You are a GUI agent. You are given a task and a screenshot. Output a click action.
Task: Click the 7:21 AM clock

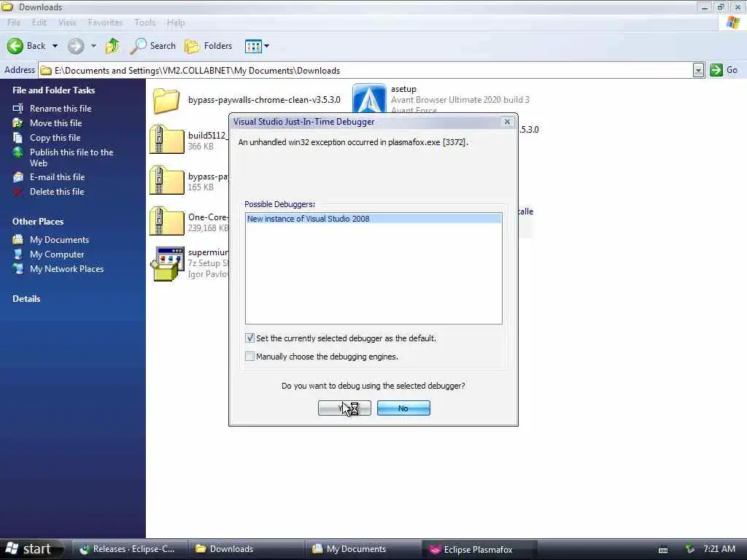point(719,549)
